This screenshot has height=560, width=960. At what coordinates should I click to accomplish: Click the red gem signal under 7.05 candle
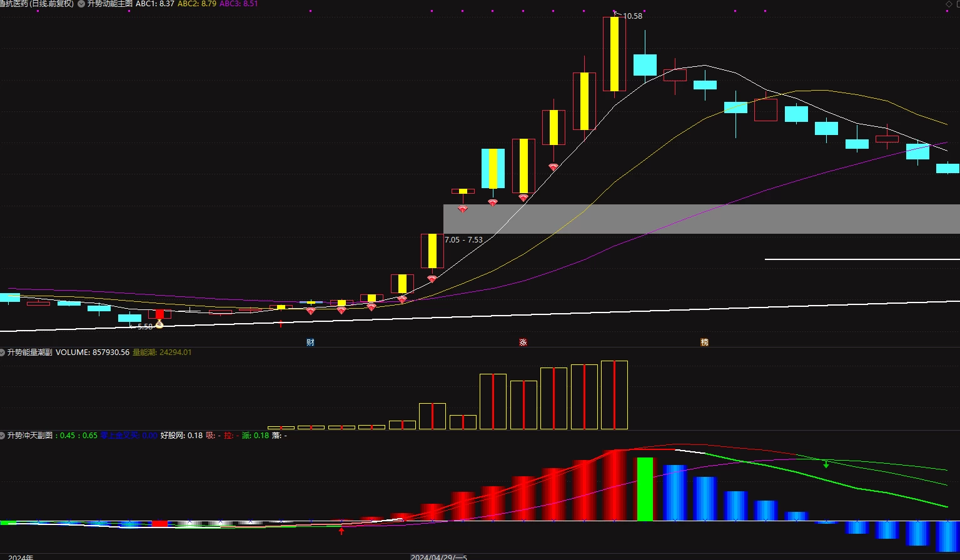point(432,279)
